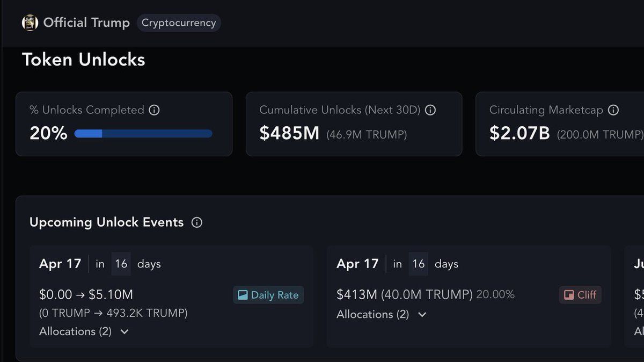644x362 pixels.
Task: Open the Official Trump token name link
Action: [86, 23]
